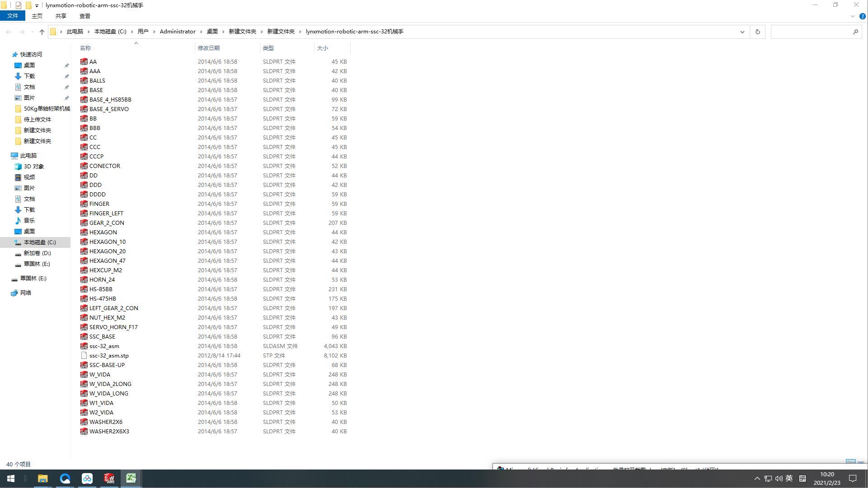The height and width of the screenshot is (488, 868).
Task: Open the notification center icon
Action: click(853, 479)
